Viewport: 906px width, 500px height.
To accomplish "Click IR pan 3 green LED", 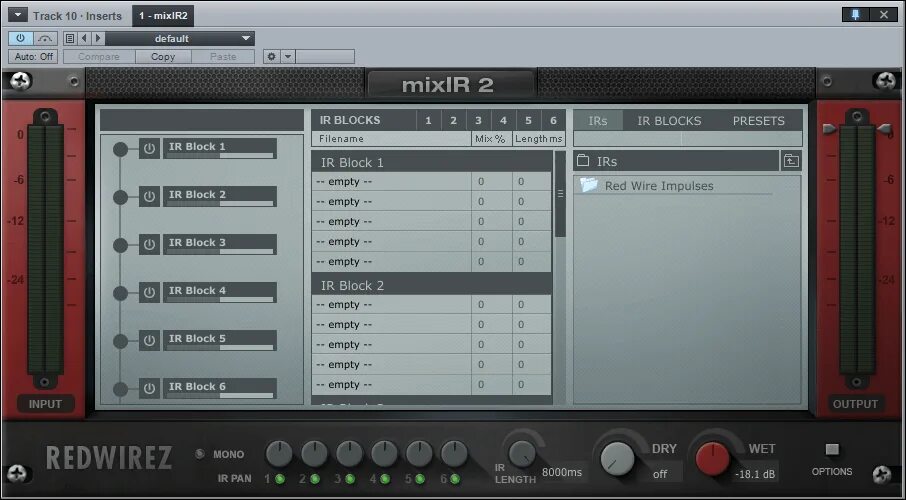I will [x=350, y=479].
